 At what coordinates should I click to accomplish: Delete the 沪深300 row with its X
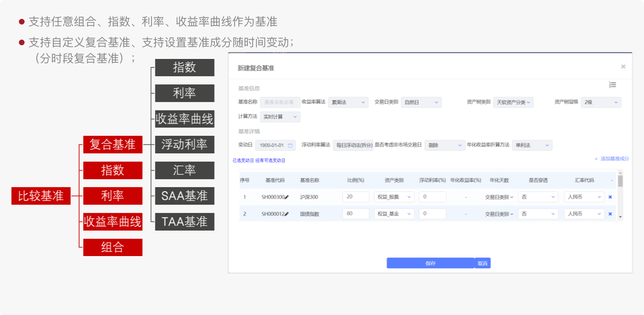point(610,197)
